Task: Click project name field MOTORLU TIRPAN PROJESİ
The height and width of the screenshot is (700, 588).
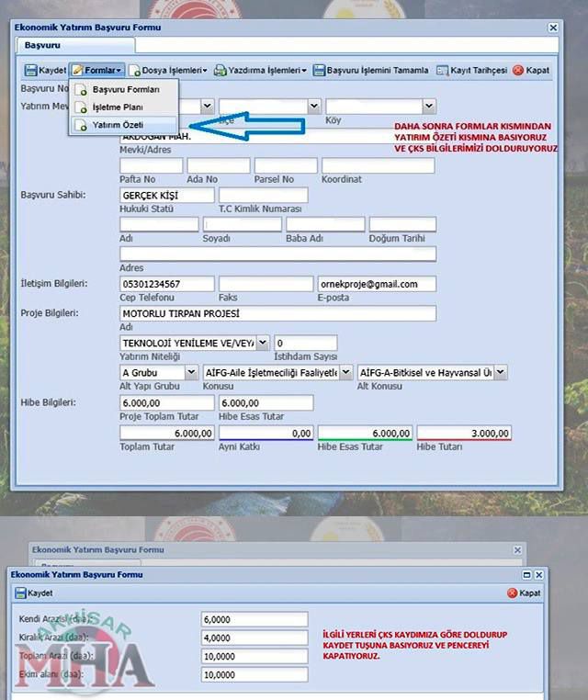Action: point(278,313)
